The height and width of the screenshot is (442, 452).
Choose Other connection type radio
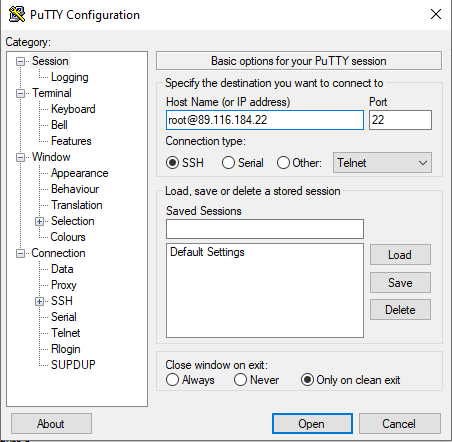click(x=283, y=163)
